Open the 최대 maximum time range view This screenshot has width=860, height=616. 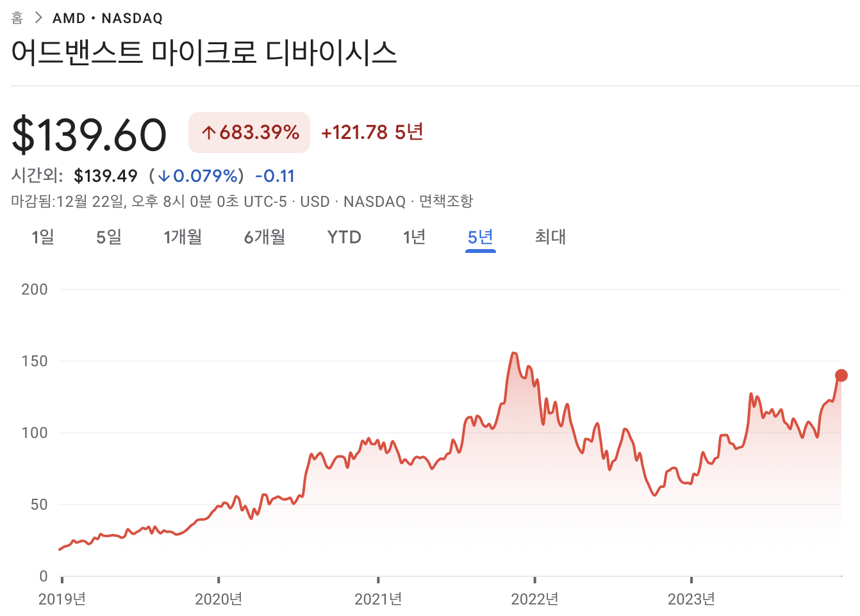point(550,237)
